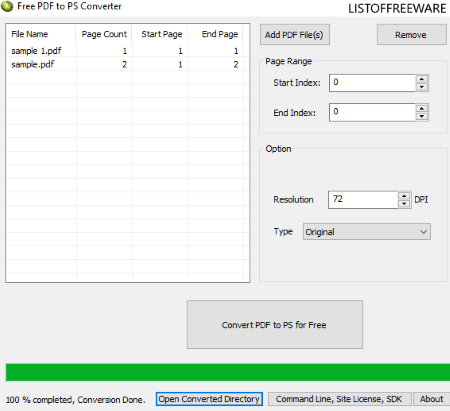Sort by File Name column header
The image size is (450, 411).
[x=41, y=34]
